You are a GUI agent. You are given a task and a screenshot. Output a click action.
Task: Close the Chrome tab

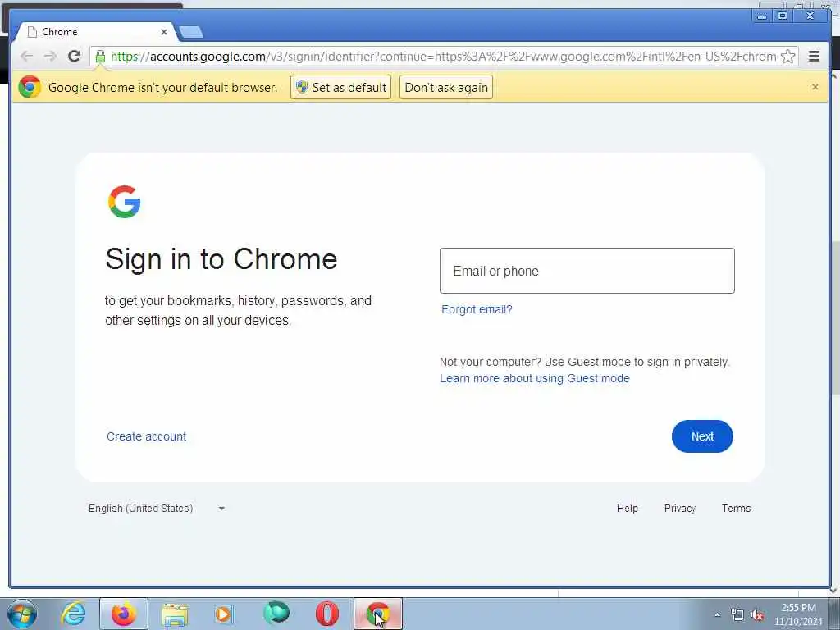pos(164,32)
